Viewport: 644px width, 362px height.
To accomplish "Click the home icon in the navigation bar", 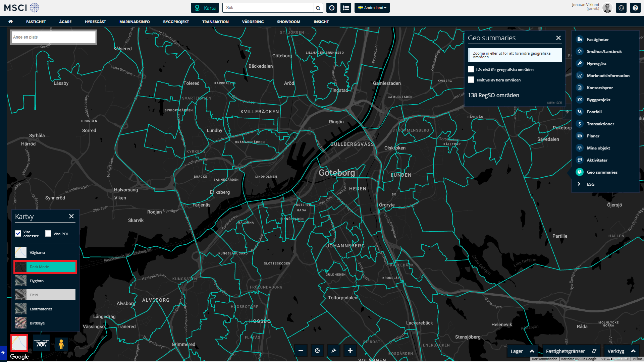I will pos(11,22).
